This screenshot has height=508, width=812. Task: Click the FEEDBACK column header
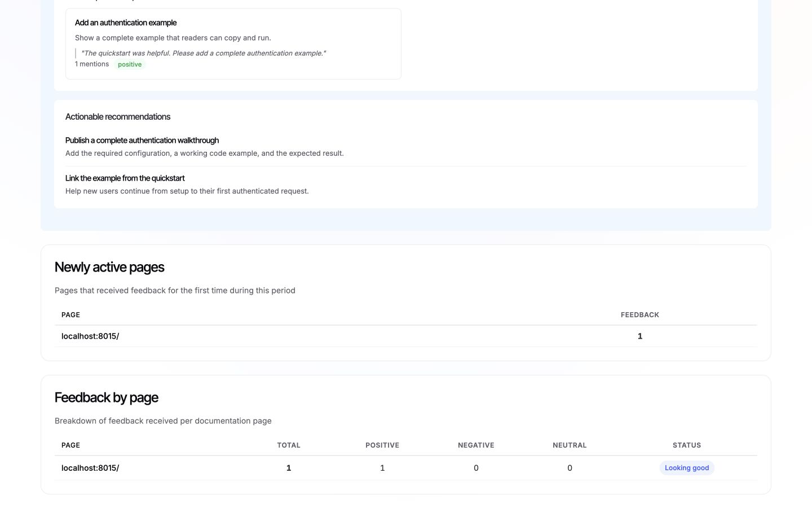tap(640, 315)
